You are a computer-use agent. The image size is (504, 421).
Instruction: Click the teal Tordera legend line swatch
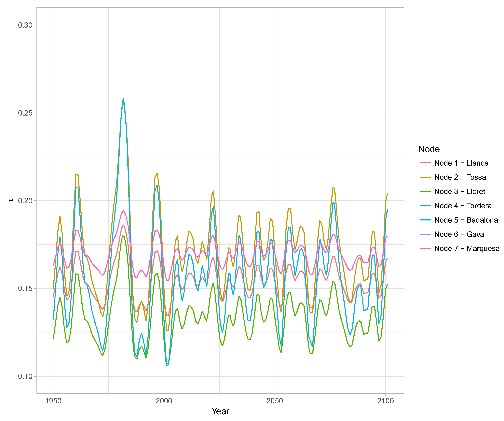425,206
